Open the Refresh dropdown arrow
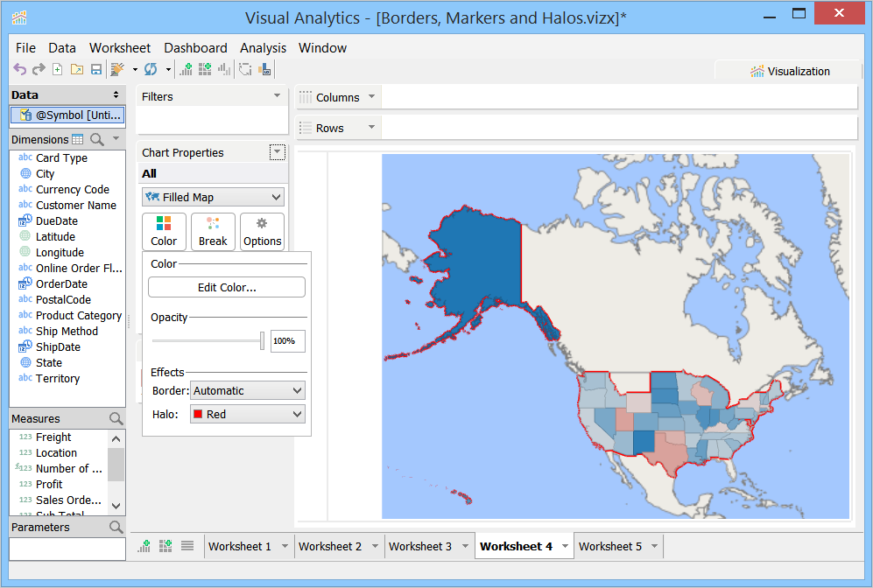The height and width of the screenshot is (588, 873). (168, 69)
